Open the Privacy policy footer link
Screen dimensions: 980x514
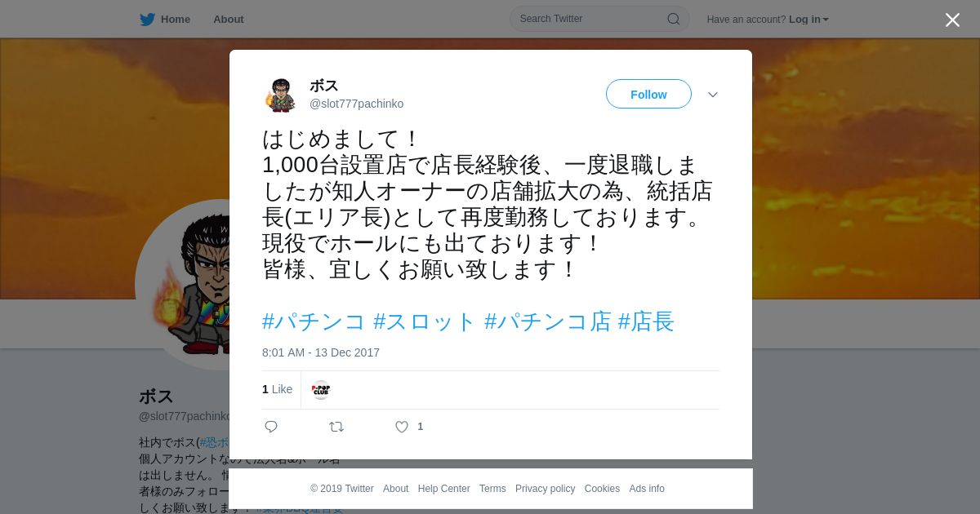tap(546, 489)
